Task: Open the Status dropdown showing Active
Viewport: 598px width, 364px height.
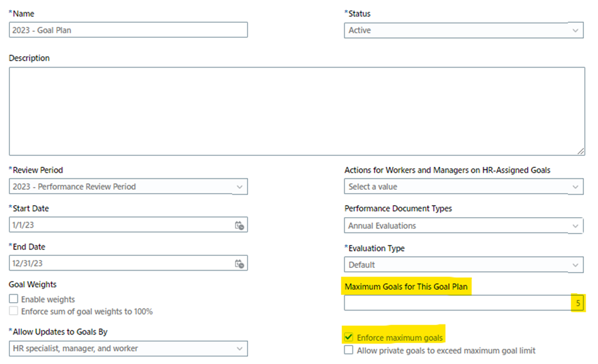Action: [463, 30]
